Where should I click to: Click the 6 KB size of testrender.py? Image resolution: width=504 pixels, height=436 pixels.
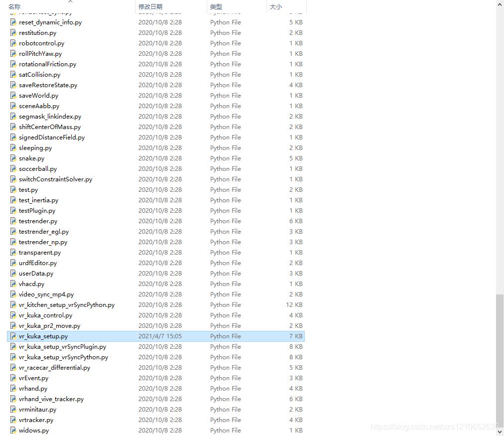point(296,221)
